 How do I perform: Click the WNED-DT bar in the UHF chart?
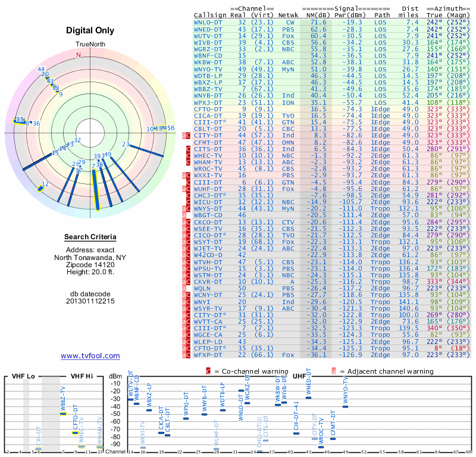tap(308, 397)
